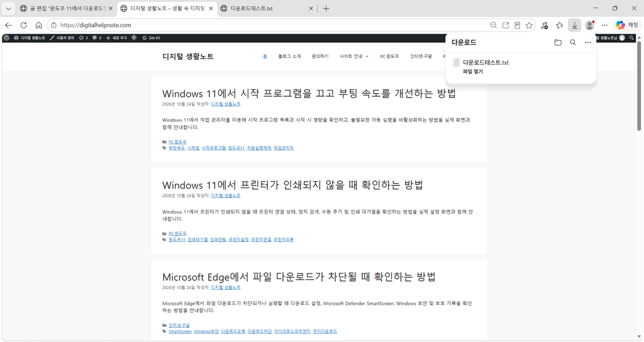Click the diamond plugin icon in admin bar
This screenshot has height=342, width=644.
tap(134, 38)
